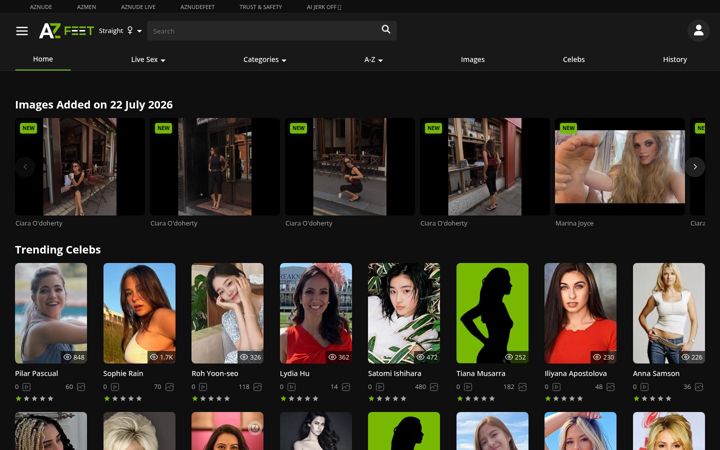This screenshot has width=720, height=450.
Task: Click video count icon under Iliyana Apostolova
Action: point(557,387)
